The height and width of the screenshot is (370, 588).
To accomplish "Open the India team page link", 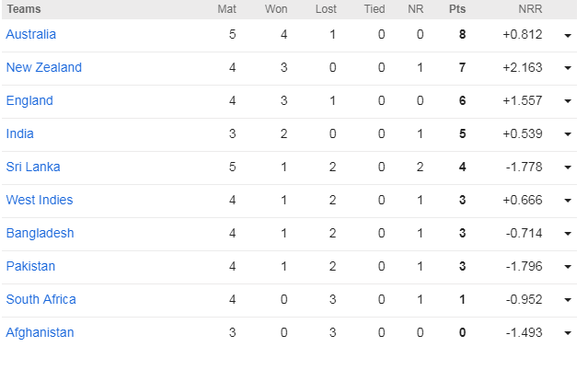I will tap(20, 133).
